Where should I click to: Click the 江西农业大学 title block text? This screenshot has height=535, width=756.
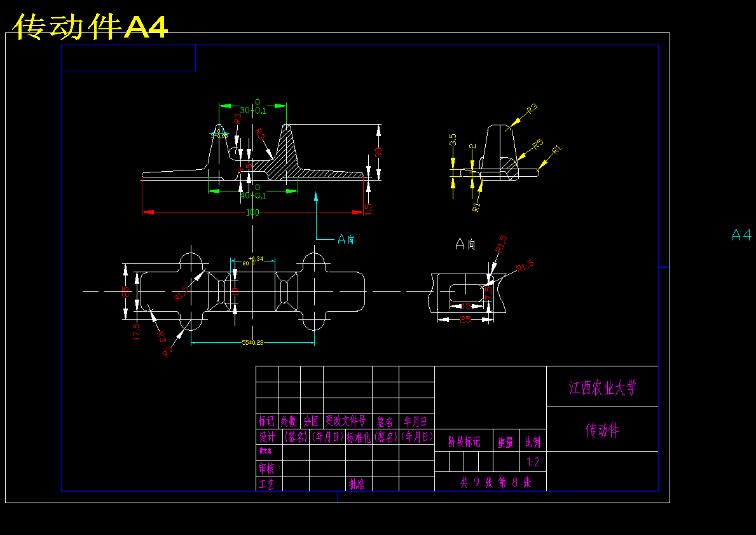(x=603, y=387)
